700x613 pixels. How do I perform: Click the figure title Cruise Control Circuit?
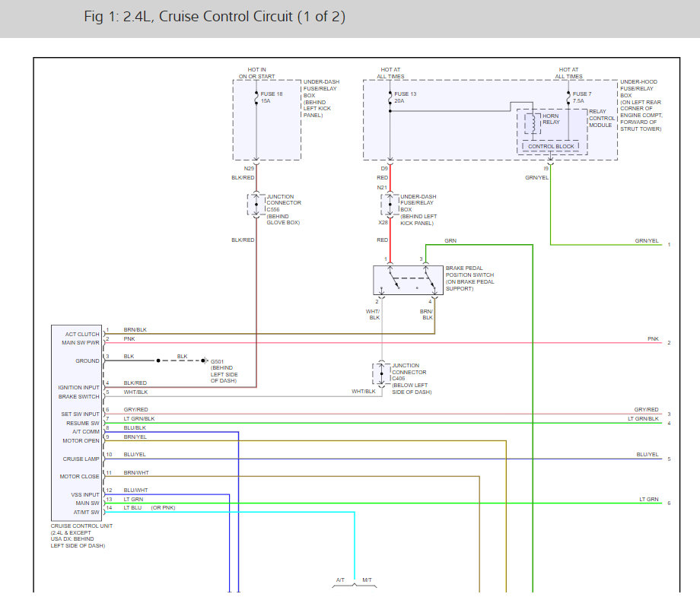click(x=215, y=17)
